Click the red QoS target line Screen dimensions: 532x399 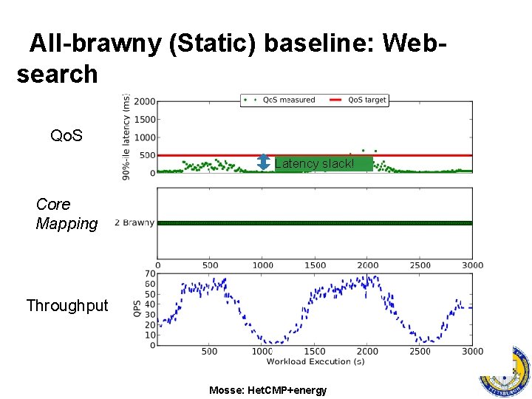(x=315, y=155)
